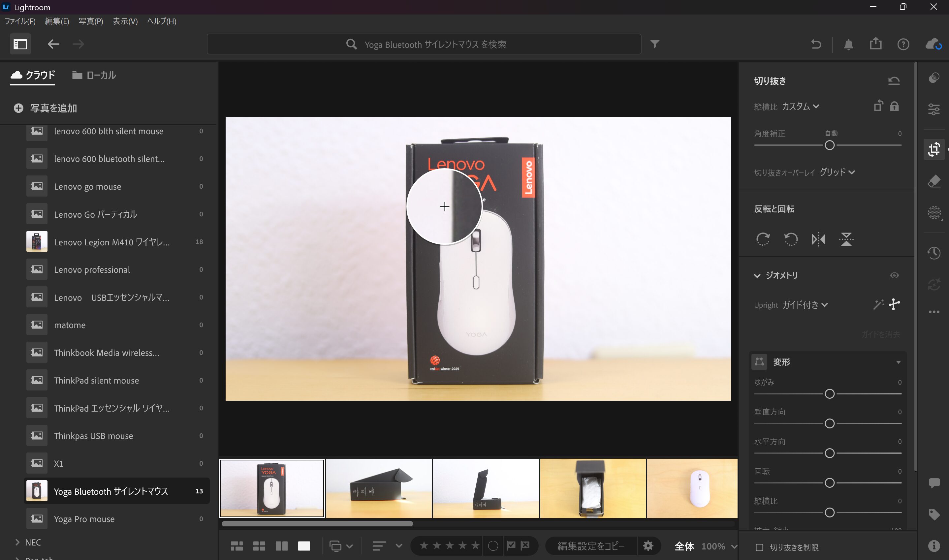The height and width of the screenshot is (560, 949).
Task: Toggle Geometry panel visibility eye
Action: tap(895, 275)
